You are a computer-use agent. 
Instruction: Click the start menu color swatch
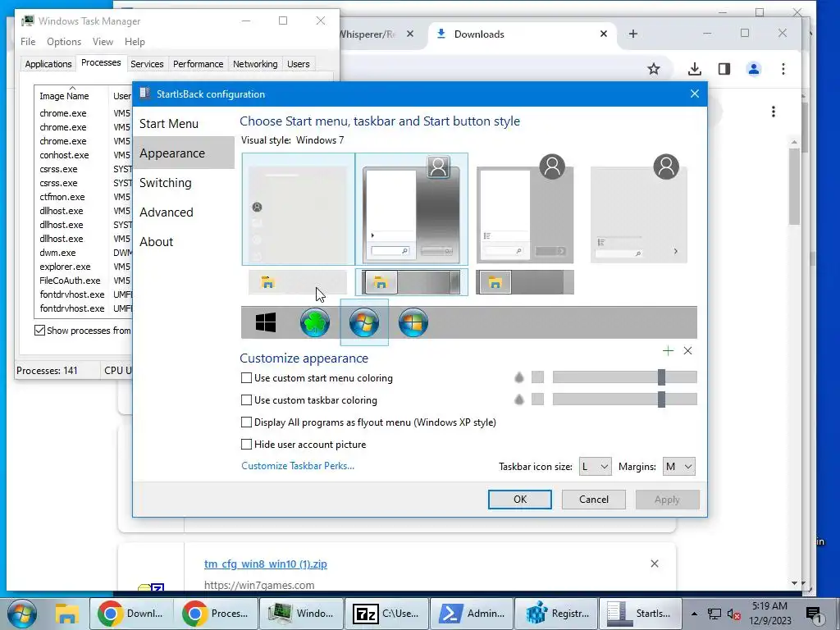tap(538, 377)
